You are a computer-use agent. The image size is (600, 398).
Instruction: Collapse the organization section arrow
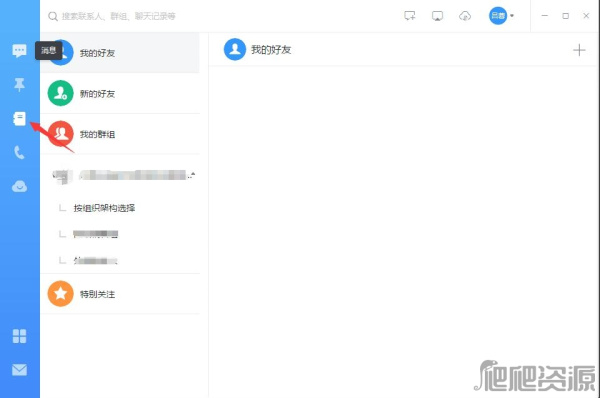tap(193, 175)
